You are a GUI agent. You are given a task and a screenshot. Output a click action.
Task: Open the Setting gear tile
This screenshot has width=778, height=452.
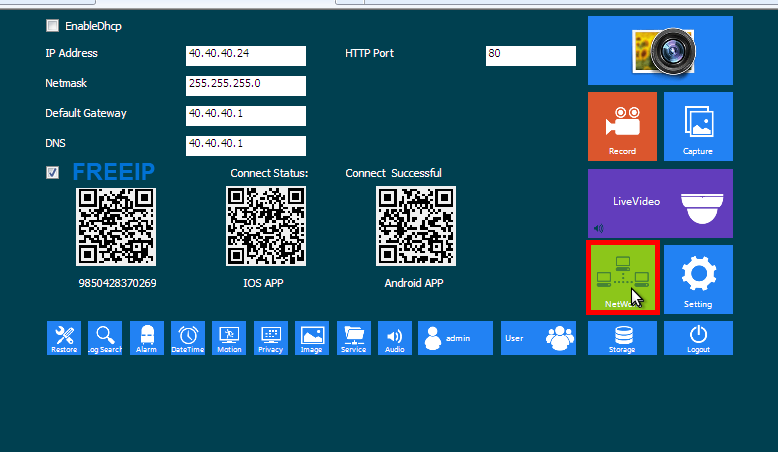(x=698, y=279)
